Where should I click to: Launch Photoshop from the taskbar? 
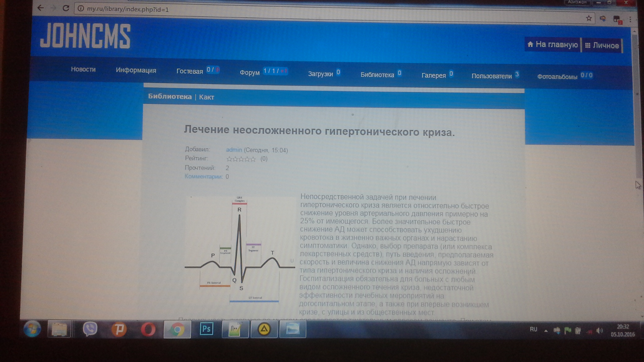coord(206,329)
